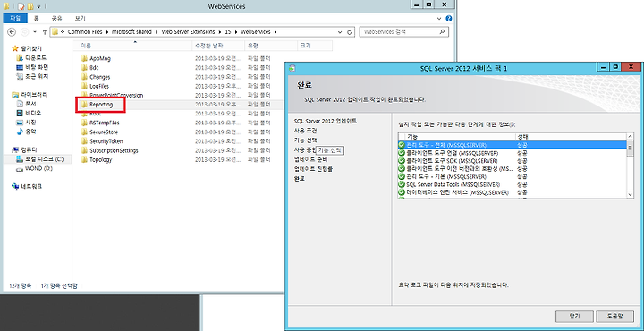Select the SecureStore folder icon

85,132
